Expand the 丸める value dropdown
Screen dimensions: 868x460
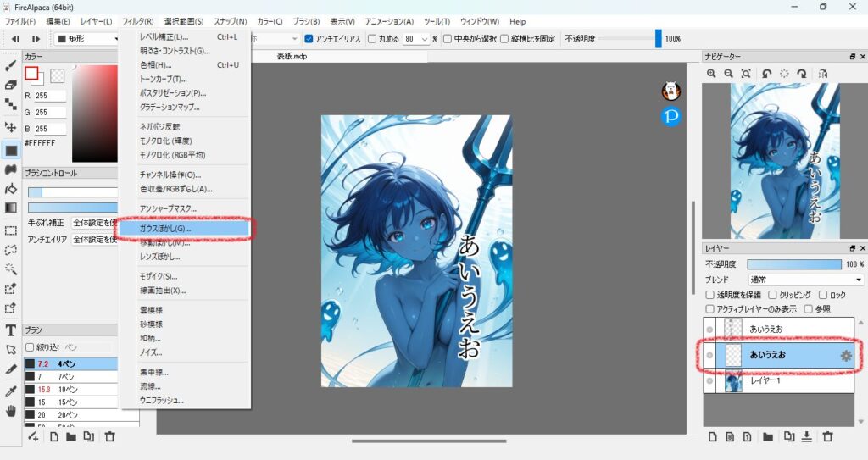(424, 39)
